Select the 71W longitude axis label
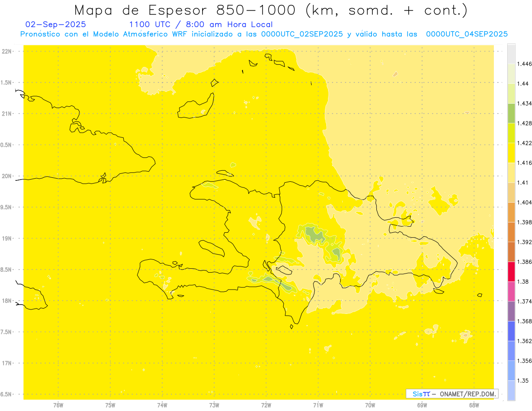 [x=318, y=405]
